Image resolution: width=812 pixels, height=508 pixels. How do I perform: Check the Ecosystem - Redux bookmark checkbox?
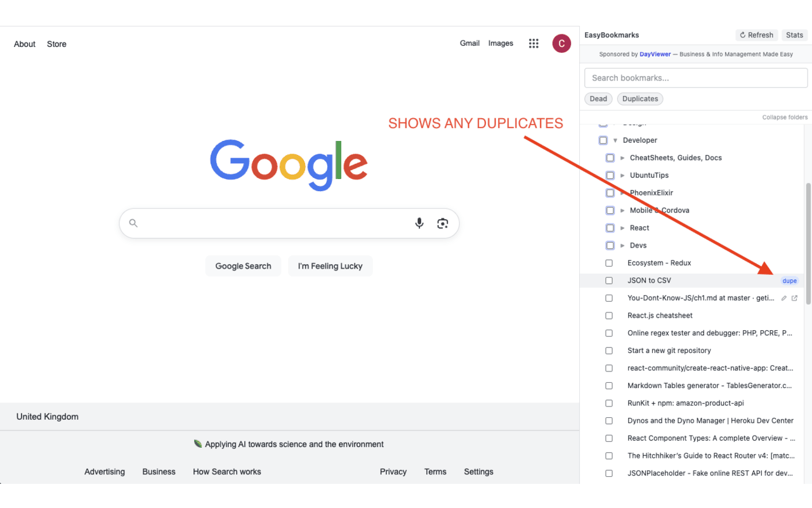point(609,263)
